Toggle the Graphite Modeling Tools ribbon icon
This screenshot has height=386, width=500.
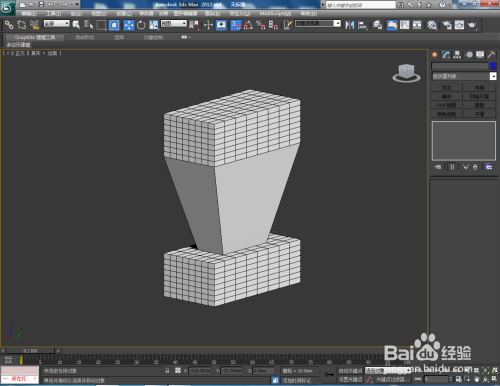[x=392, y=25]
